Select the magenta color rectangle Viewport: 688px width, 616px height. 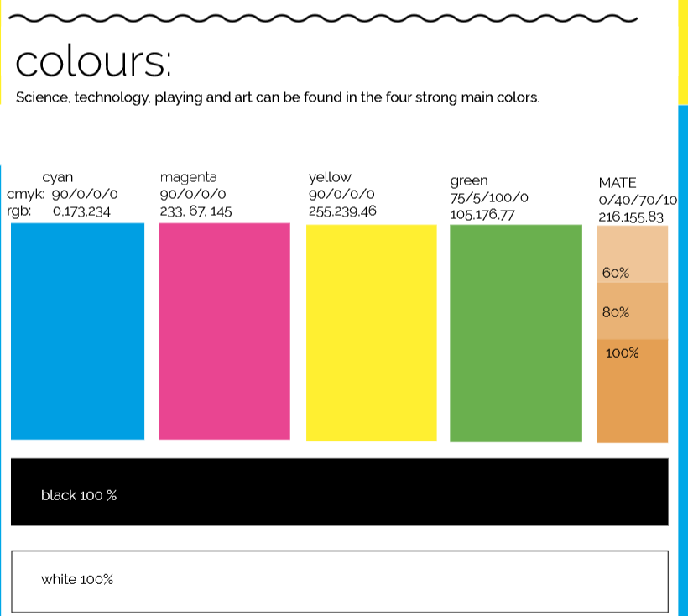coord(224,331)
